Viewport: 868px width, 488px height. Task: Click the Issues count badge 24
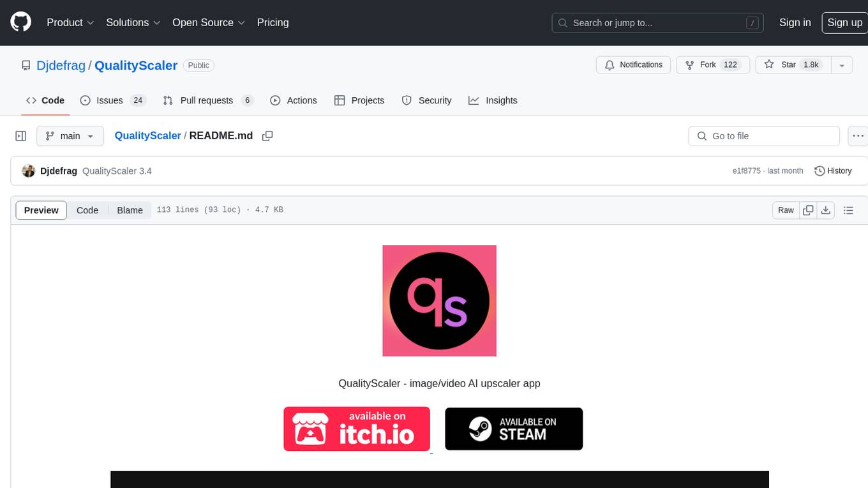tap(138, 100)
